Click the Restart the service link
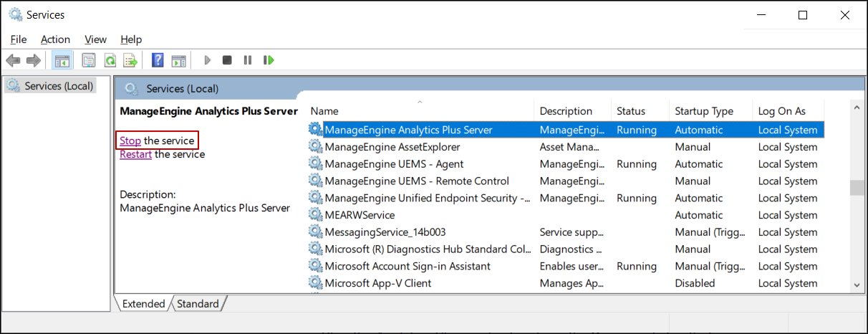This screenshot has width=868, height=334. click(x=135, y=154)
